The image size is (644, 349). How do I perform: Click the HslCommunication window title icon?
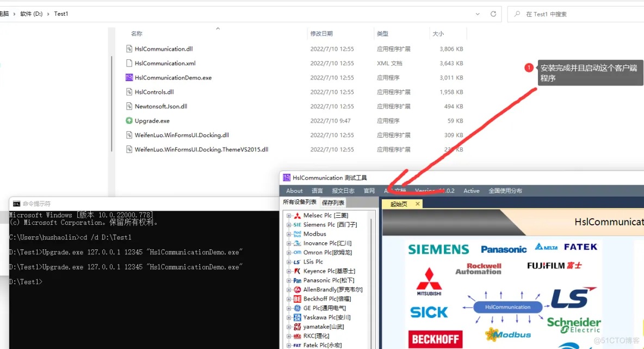pos(287,177)
